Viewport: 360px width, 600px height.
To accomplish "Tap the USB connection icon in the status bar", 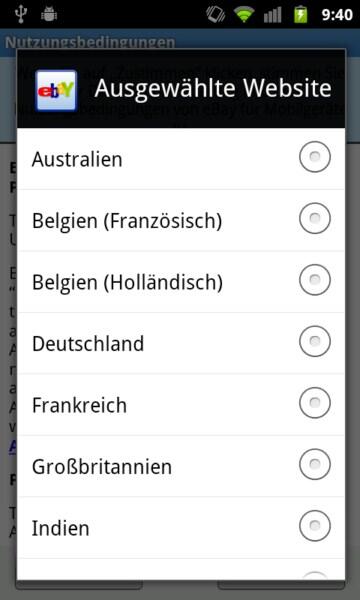I will coord(20,14).
